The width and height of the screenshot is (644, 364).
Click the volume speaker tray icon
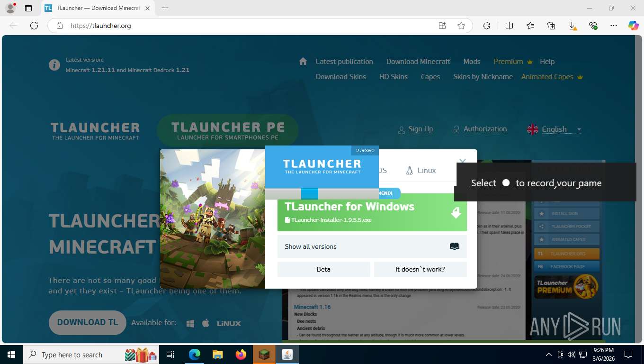pos(571,355)
